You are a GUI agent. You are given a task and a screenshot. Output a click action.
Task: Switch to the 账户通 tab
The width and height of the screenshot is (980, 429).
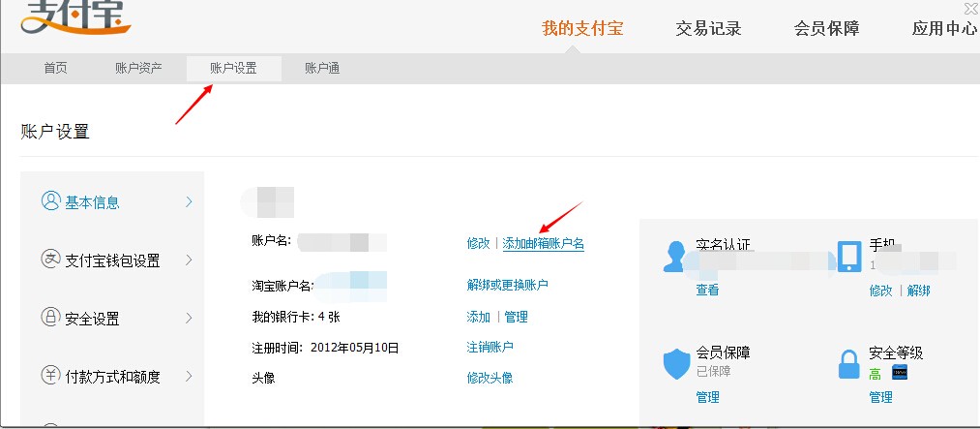(322, 69)
